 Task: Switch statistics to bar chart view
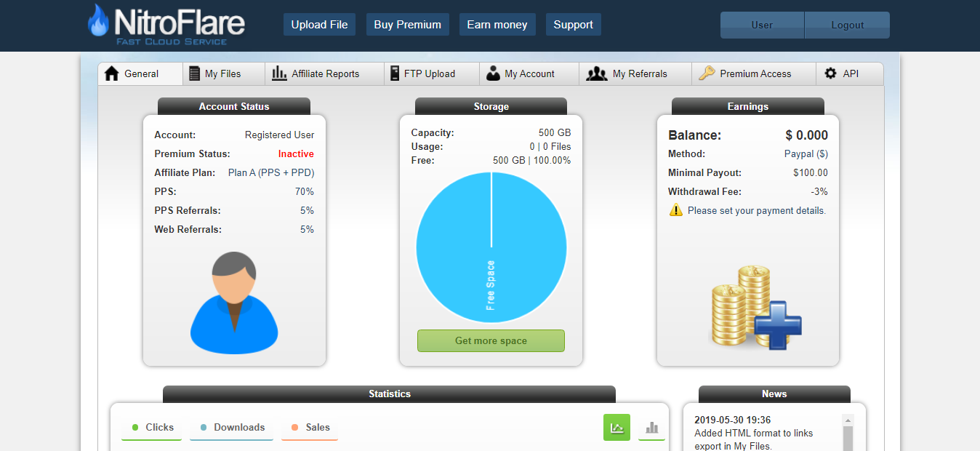652,427
